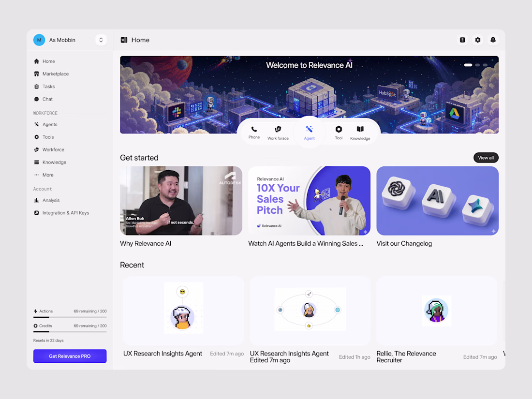
Task: Click the Rellie, The Relevance Recruiter title
Action: click(x=406, y=357)
